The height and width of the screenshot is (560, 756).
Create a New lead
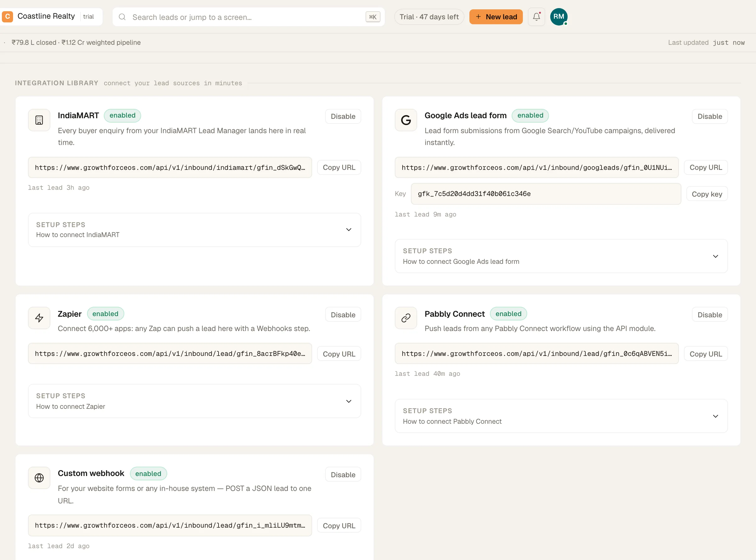(x=496, y=16)
